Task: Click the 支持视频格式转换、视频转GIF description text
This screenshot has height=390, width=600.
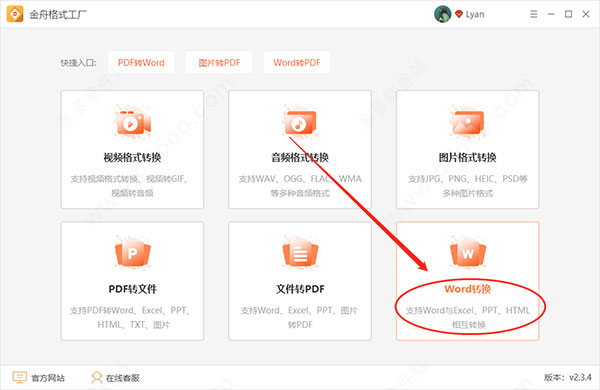Action: (x=129, y=186)
